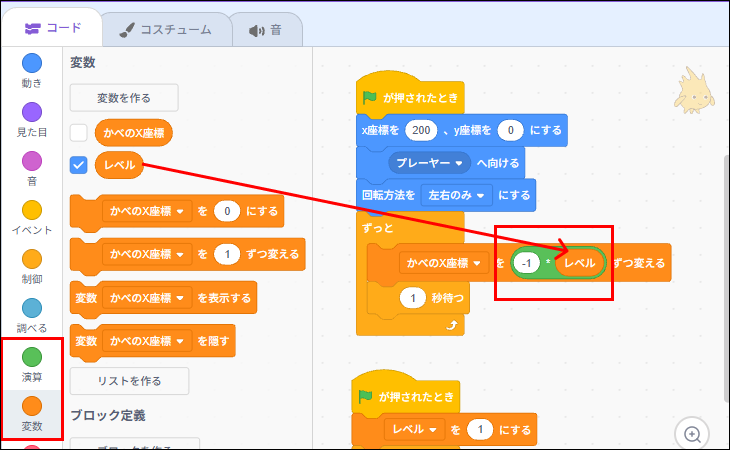
Task: Enable the かべのX座標 variable checkbox
Action: click(x=79, y=132)
